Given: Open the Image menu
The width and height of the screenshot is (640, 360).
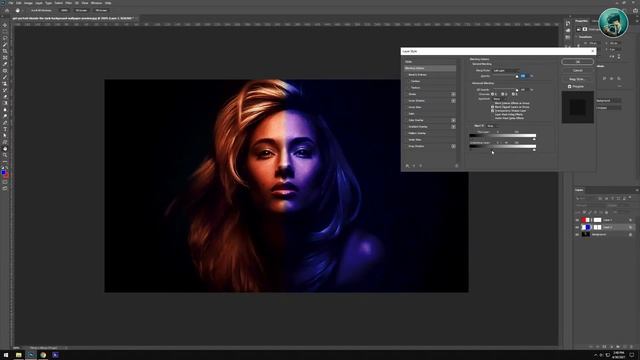Looking at the screenshot, I should [x=28, y=3].
